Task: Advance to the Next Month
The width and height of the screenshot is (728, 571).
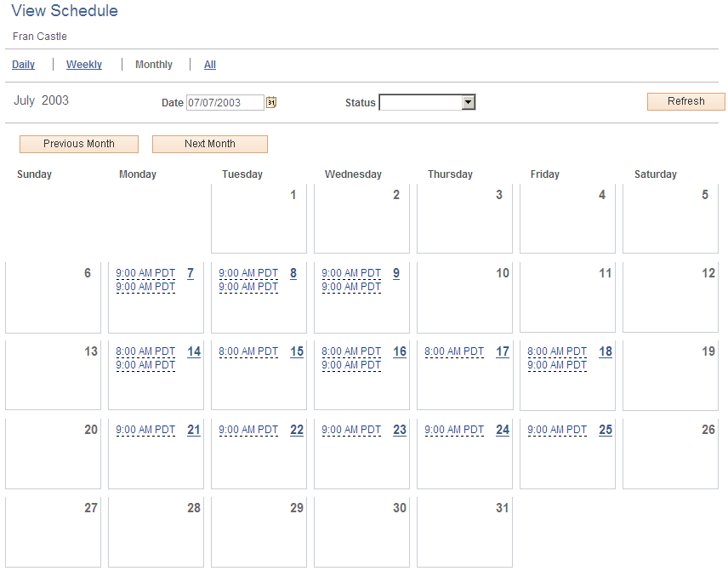Action: click(x=209, y=144)
